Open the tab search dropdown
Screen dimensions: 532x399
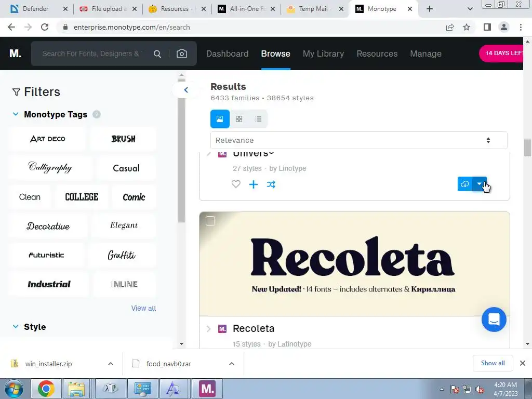click(470, 9)
